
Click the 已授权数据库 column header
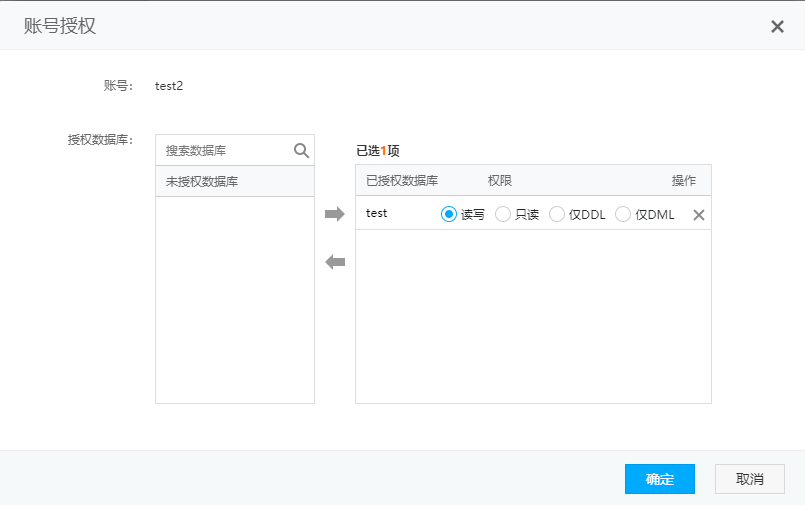tap(402, 181)
